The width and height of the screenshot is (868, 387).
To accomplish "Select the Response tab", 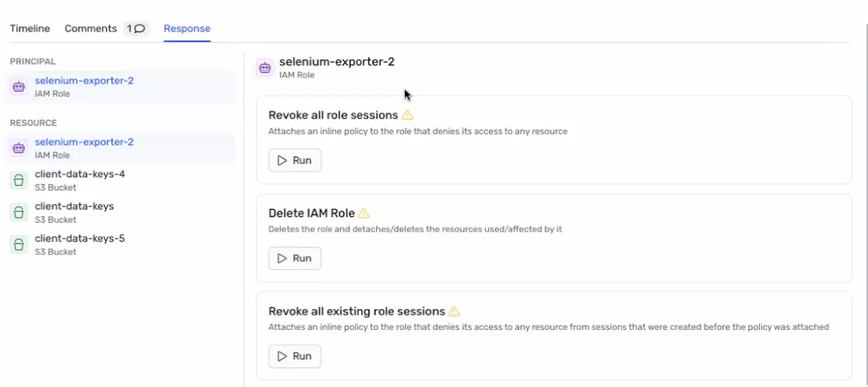I will click(x=187, y=28).
